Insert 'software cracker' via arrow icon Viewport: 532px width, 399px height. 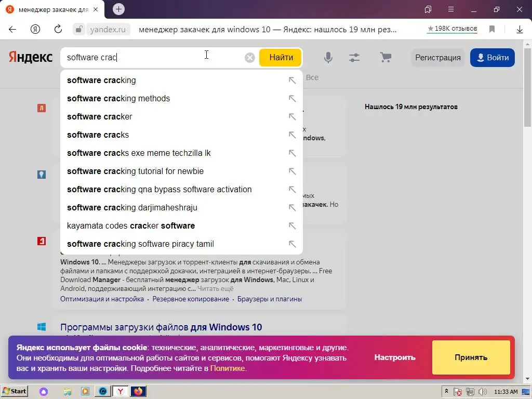click(292, 117)
